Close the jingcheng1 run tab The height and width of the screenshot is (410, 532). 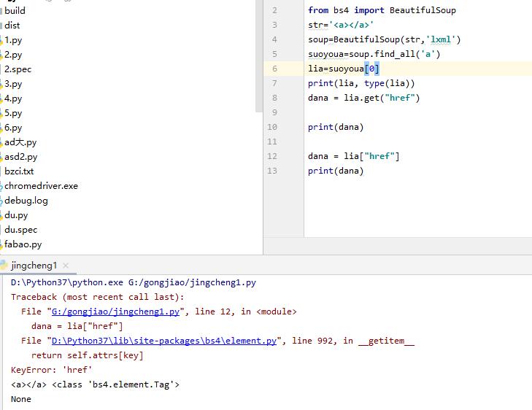(66, 266)
